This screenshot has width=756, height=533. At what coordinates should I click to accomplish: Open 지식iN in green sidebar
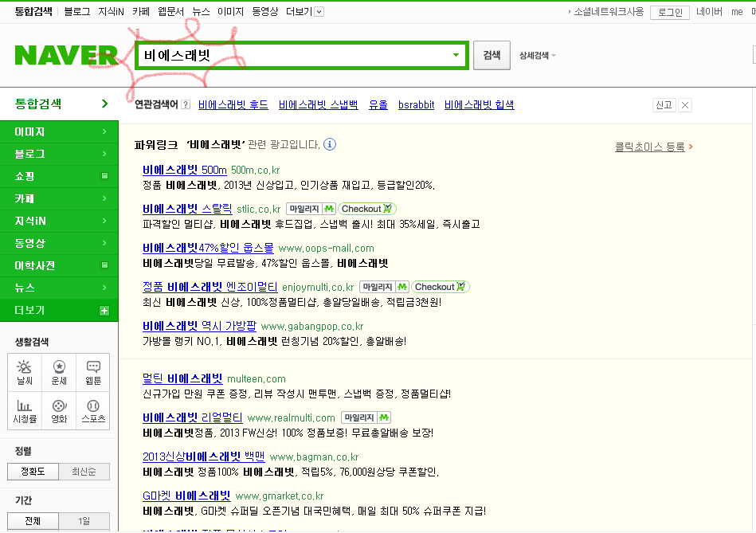[x=59, y=221]
